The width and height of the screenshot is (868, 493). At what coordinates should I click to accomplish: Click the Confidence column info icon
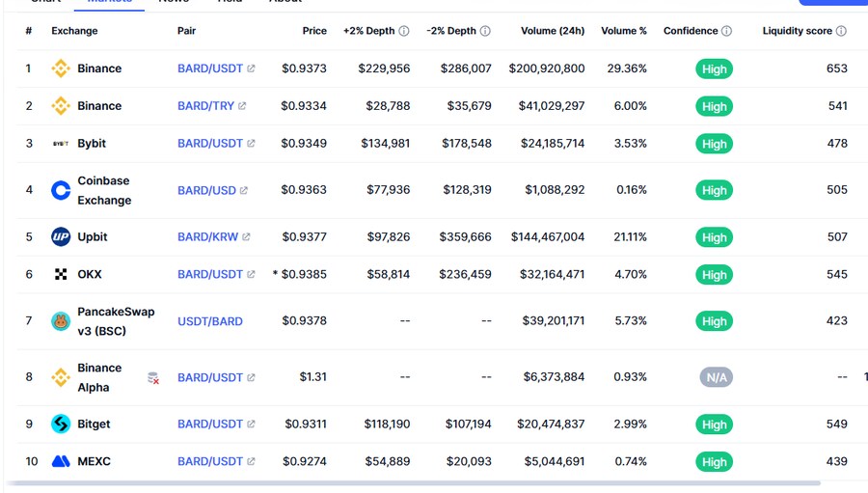726,31
